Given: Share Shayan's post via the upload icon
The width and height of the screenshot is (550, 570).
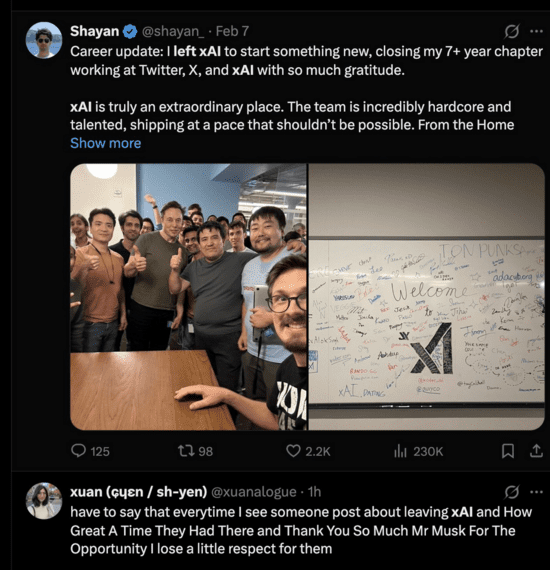Looking at the screenshot, I should [536, 451].
